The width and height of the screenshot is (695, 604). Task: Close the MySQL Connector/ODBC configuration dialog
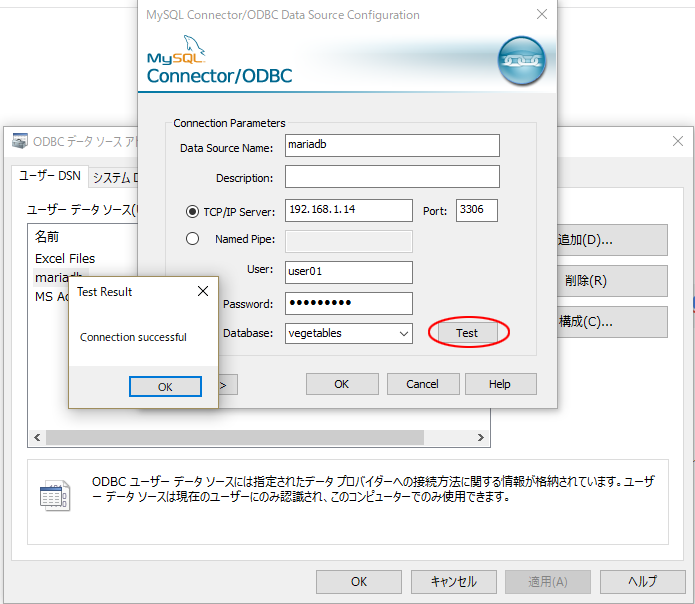click(x=541, y=15)
